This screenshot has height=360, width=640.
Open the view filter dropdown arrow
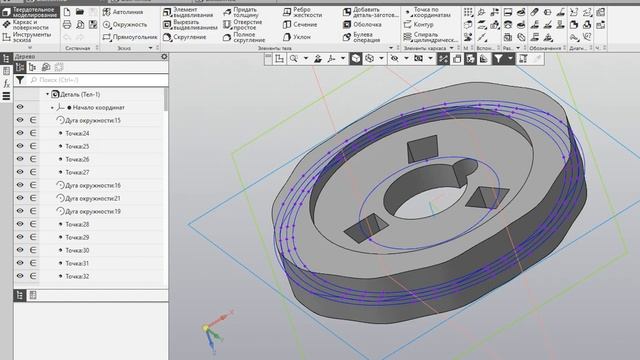tap(510, 59)
